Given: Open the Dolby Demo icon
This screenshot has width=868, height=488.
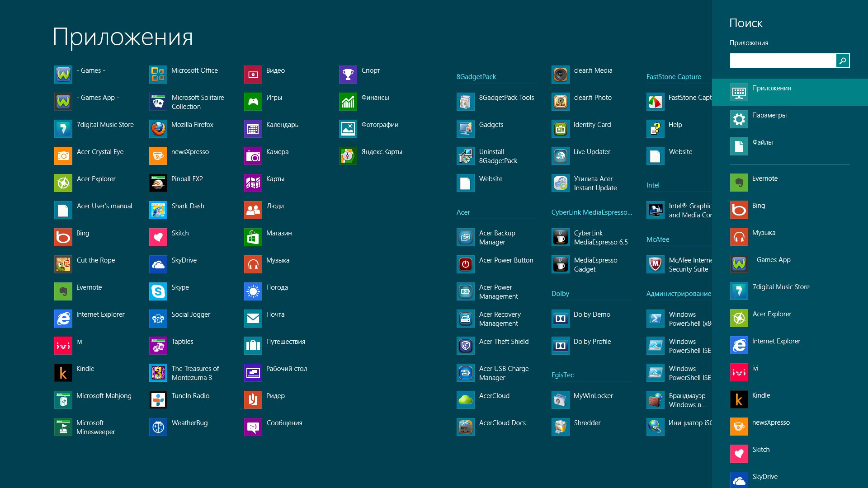Looking at the screenshot, I should tap(560, 319).
